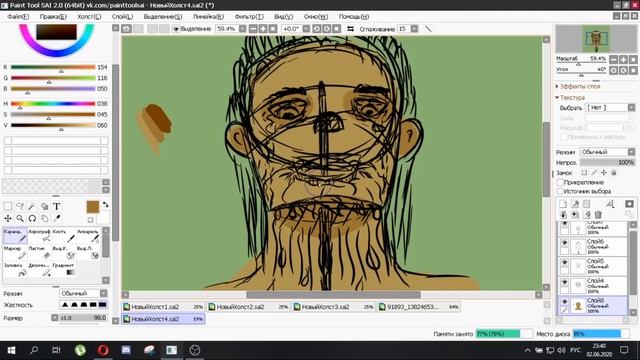This screenshot has width=640, height=360.
Task: Collapse the Текстура section
Action: [x=570, y=97]
